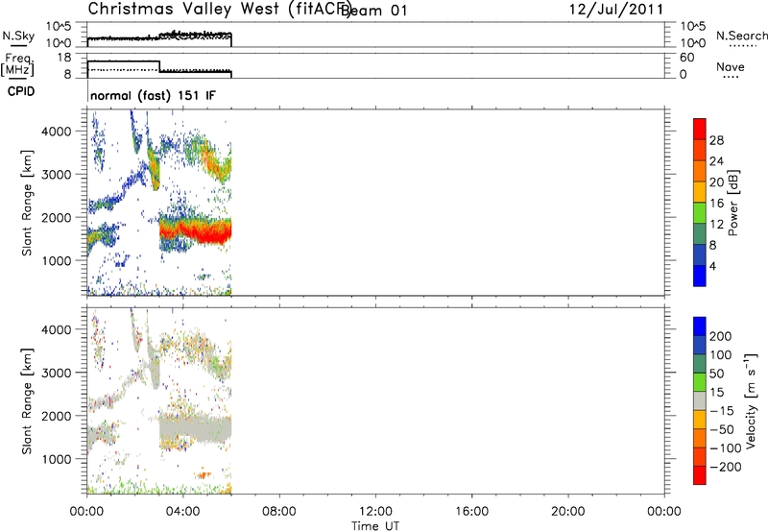This screenshot has height=532, width=768.
Task: Click the 'Christmas Valley West (fitACF)' title
Action: (219, 10)
